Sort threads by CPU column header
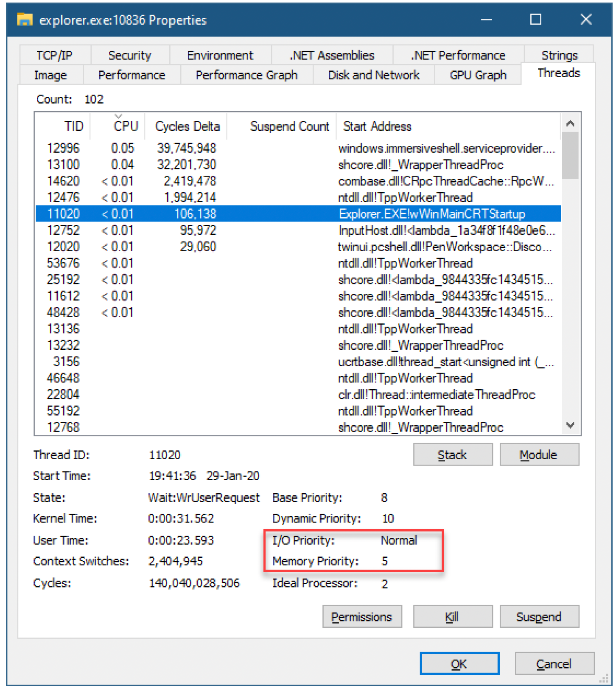616x691 pixels. point(118,126)
